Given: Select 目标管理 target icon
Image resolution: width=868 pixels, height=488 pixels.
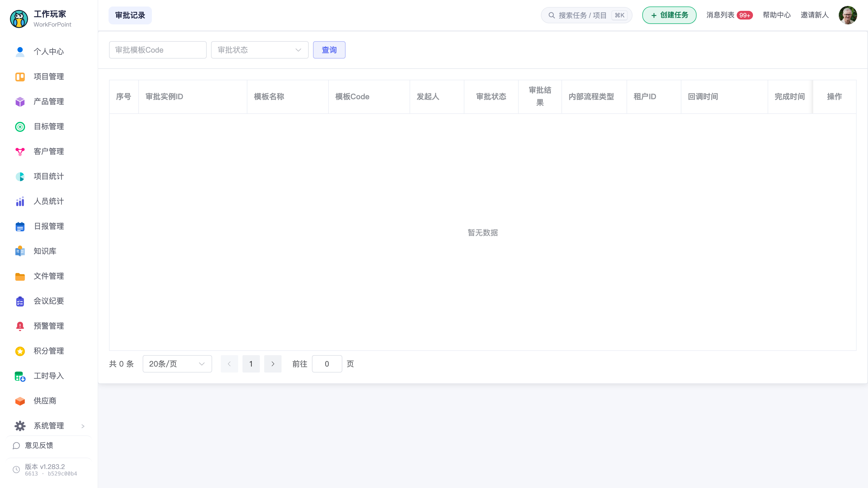Looking at the screenshot, I should pyautogui.click(x=20, y=127).
